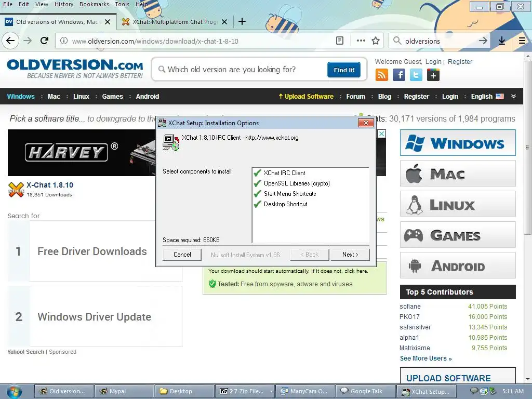Open the Windows Start orb
The width and height of the screenshot is (532, 399).
click(x=14, y=392)
